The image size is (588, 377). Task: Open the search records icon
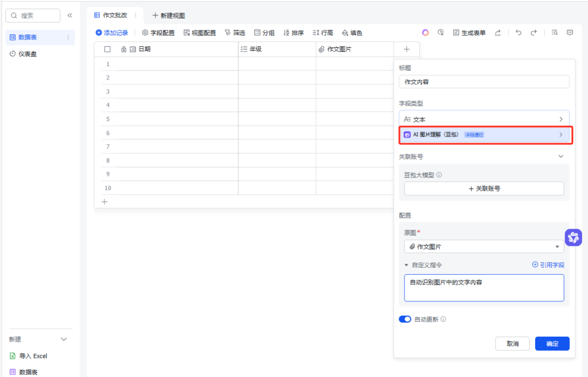tap(554, 33)
